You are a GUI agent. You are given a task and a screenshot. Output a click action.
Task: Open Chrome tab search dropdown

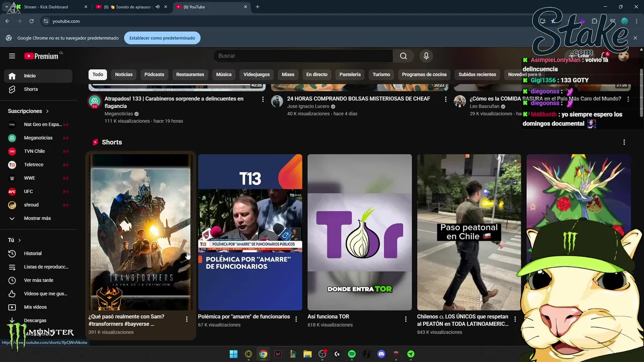click(6, 7)
